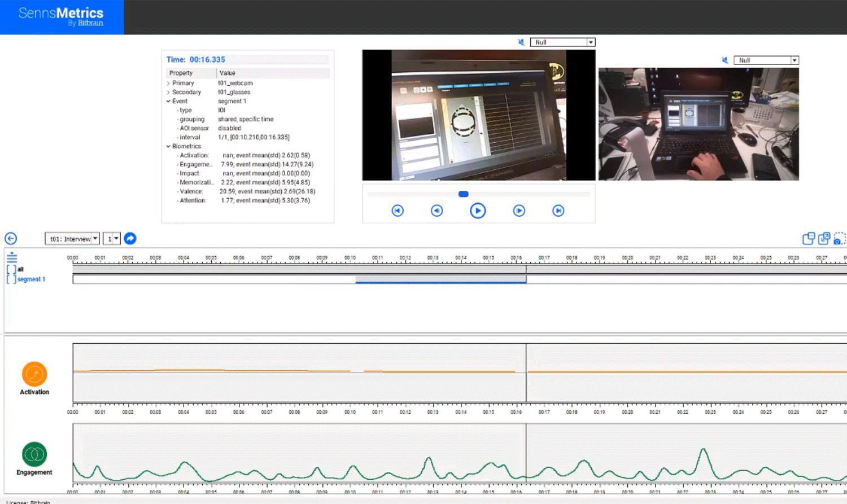This screenshot has width=847, height=504.
Task: Skip to the next frame in the video player
Action: click(x=518, y=210)
